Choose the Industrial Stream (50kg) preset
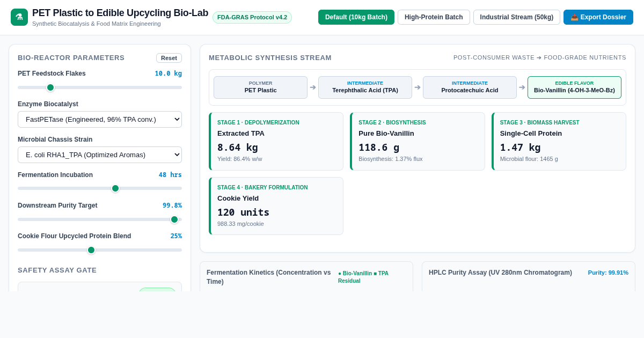 coord(517,17)
